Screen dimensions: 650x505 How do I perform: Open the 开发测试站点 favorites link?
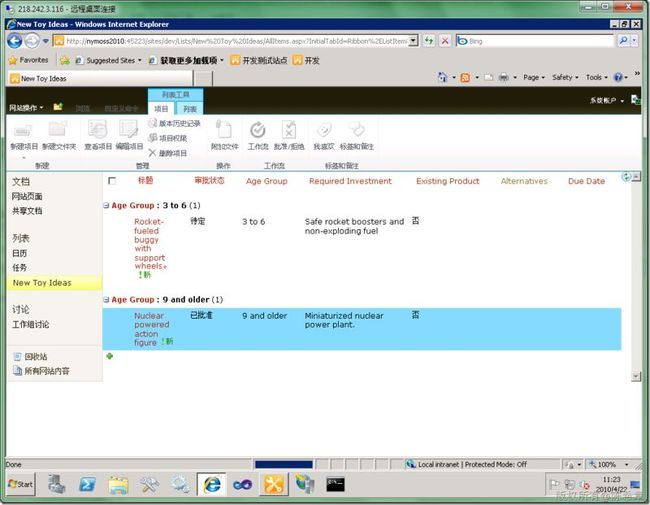click(259, 61)
